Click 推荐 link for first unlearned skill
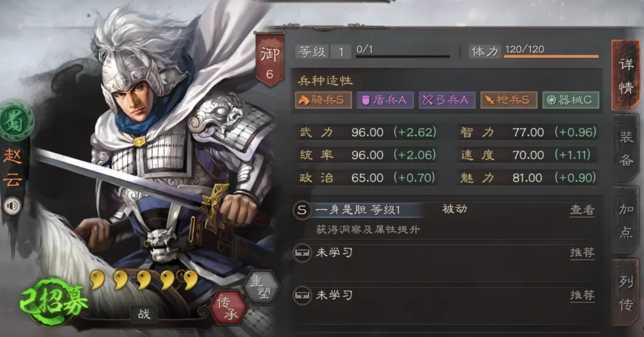 point(582,253)
